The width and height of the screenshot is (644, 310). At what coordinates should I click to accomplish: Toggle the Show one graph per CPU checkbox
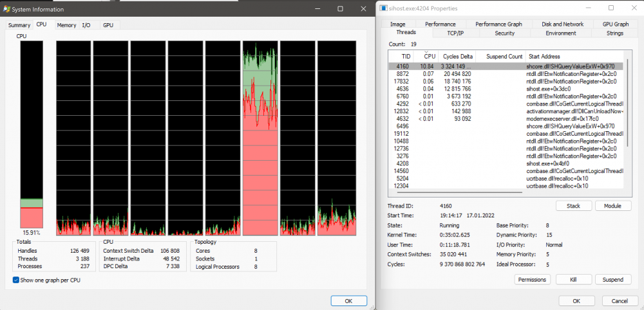(16, 280)
